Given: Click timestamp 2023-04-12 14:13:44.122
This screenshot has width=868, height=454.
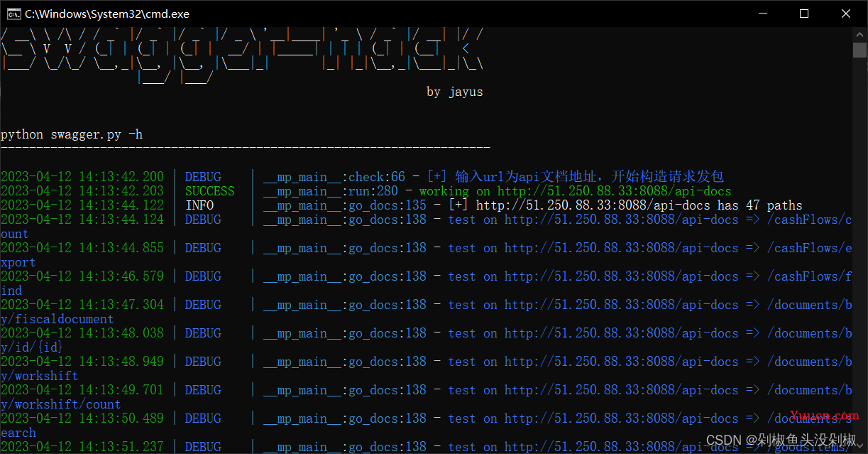Looking at the screenshot, I should coord(82,205).
